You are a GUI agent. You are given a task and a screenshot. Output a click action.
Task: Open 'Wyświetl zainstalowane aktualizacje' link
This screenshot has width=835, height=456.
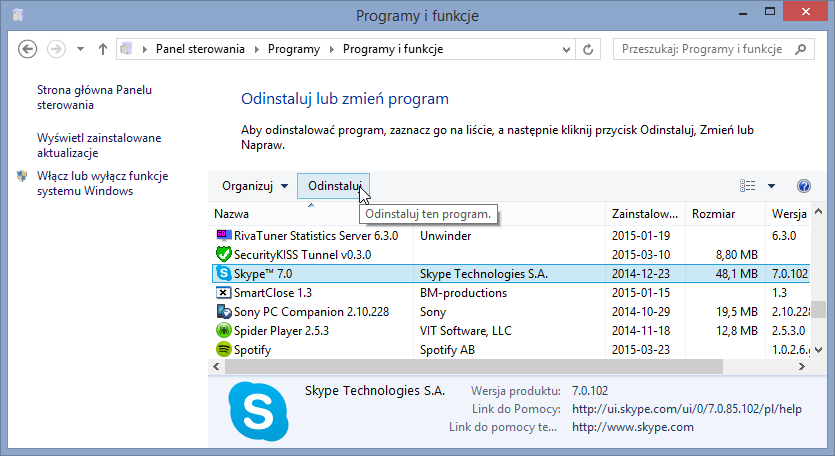(99, 145)
